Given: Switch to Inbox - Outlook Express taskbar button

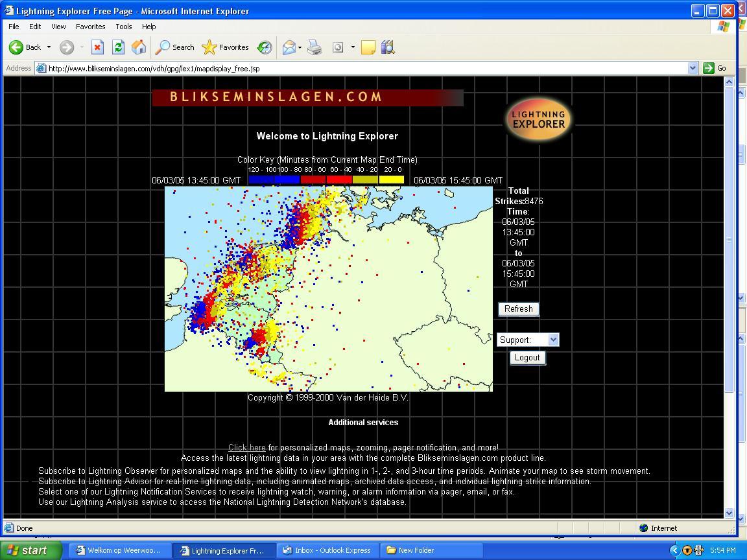Looking at the screenshot, I should [327, 550].
